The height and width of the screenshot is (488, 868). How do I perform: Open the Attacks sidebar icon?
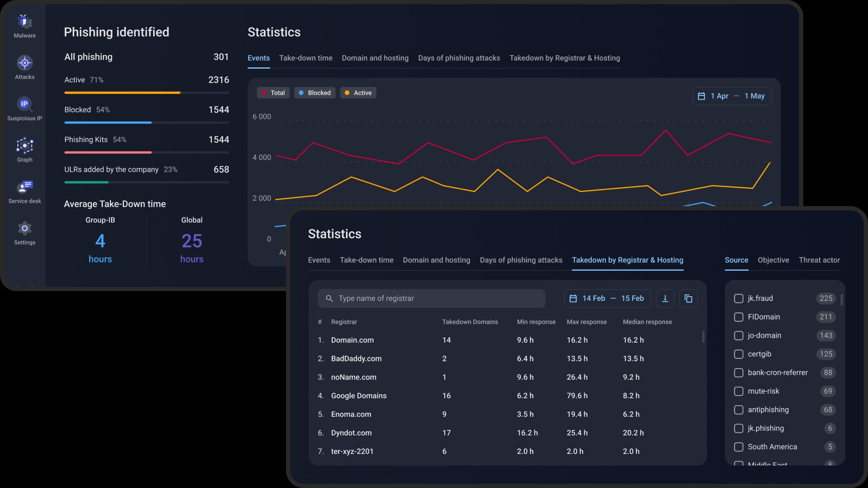tap(24, 63)
